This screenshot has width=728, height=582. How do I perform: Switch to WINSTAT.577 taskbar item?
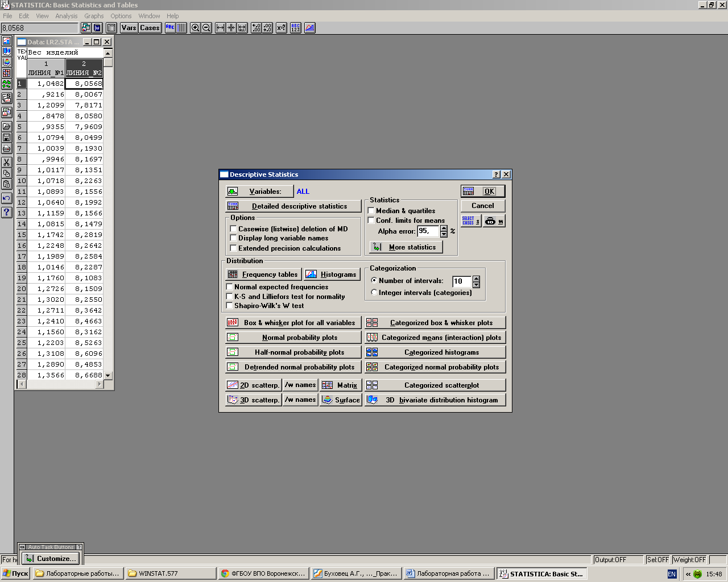click(x=171, y=573)
